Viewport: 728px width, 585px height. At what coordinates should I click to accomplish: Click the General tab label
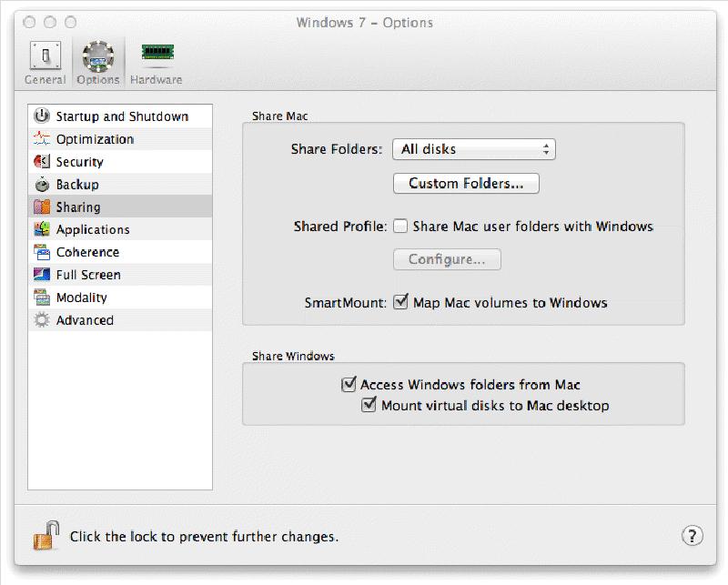click(45, 80)
